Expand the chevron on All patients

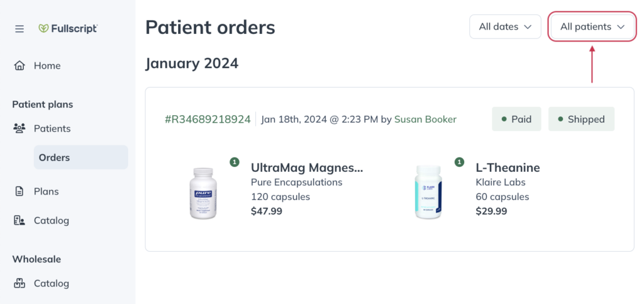[x=621, y=27]
